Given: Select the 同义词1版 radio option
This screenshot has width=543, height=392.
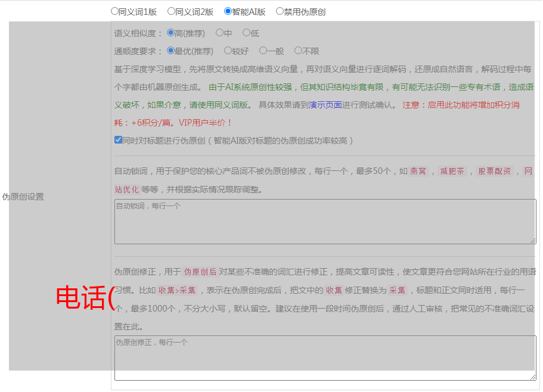Looking at the screenshot, I should (114, 11).
